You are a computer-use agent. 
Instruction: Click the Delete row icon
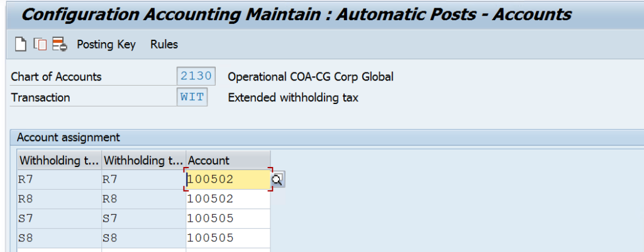pos(59,44)
